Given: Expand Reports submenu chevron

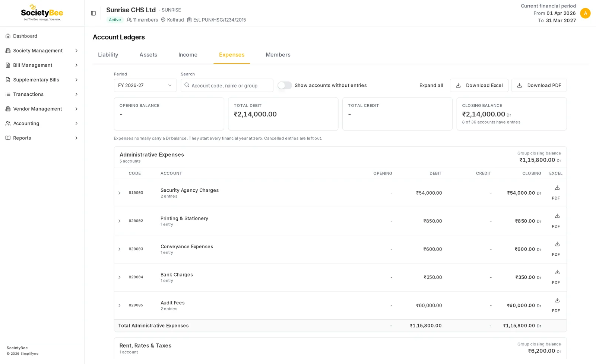Looking at the screenshot, I should [x=76, y=138].
